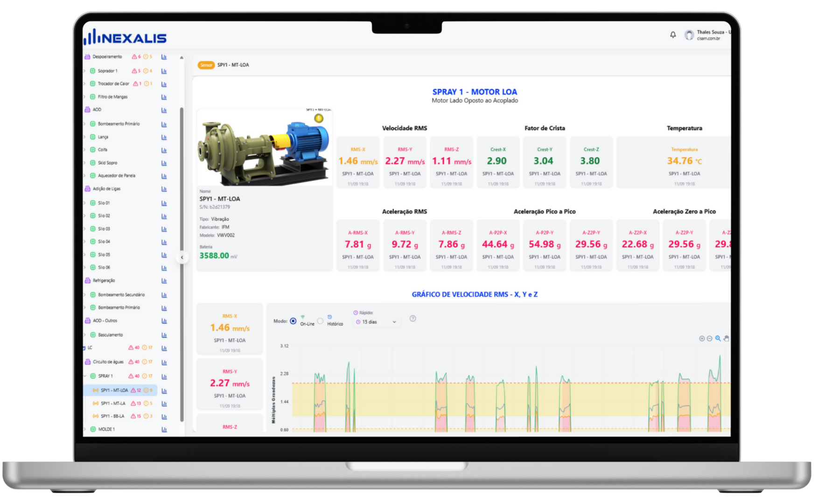Click the alert triangle badge on SPY1 - MT-LOA

(x=133, y=390)
